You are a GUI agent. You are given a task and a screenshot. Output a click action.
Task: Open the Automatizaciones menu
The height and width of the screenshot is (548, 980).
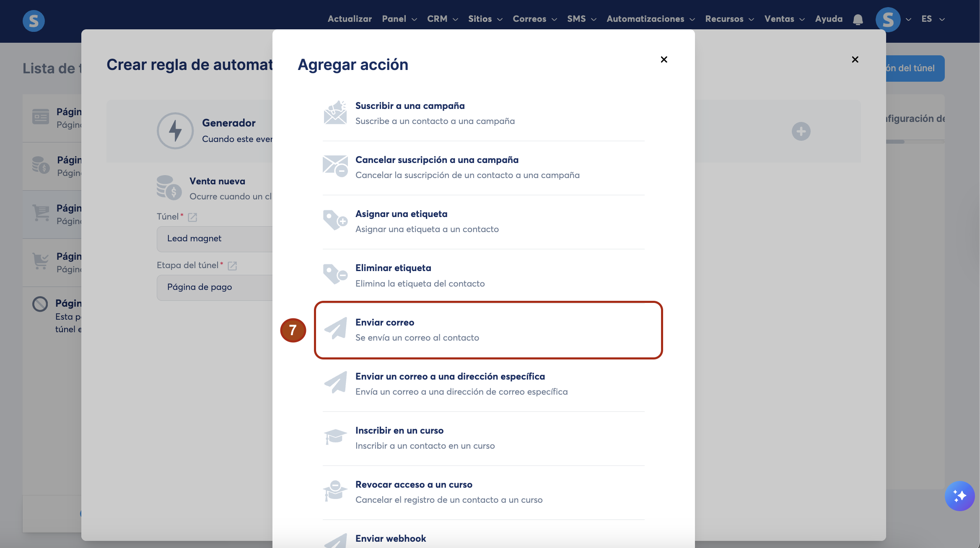(x=650, y=19)
